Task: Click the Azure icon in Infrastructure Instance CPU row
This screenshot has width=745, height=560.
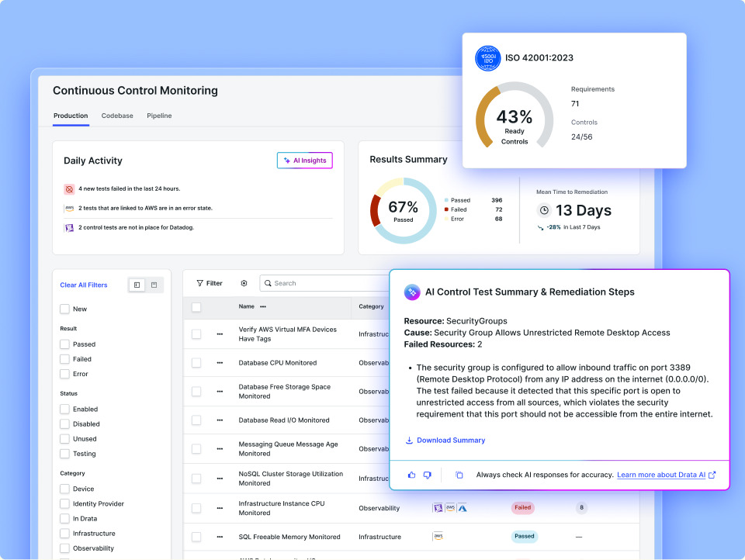Action: point(463,508)
